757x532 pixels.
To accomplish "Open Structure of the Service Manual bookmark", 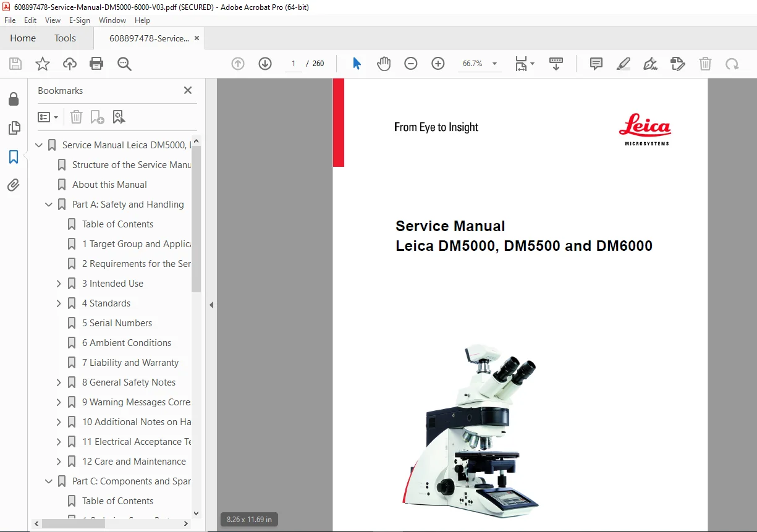I will 132,165.
